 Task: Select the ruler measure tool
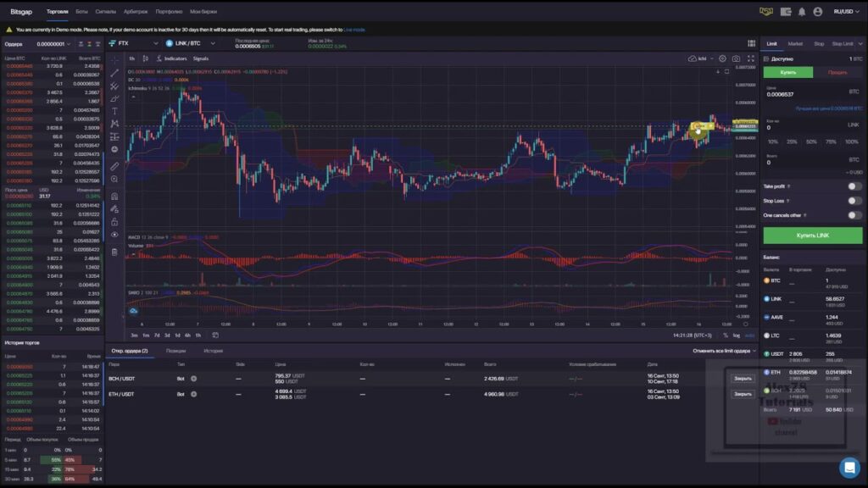point(114,166)
